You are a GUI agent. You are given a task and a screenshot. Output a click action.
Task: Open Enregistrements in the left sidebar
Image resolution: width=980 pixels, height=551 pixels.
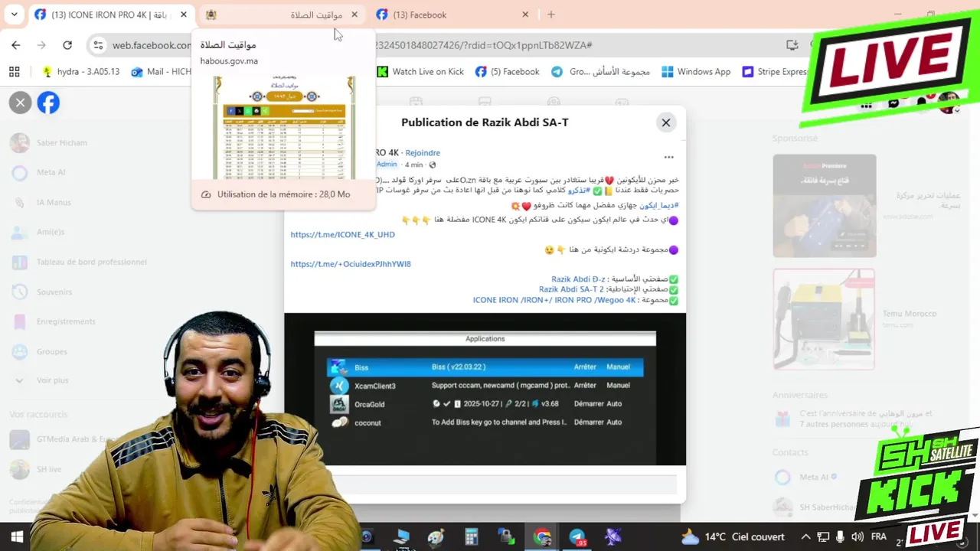[x=54, y=321]
